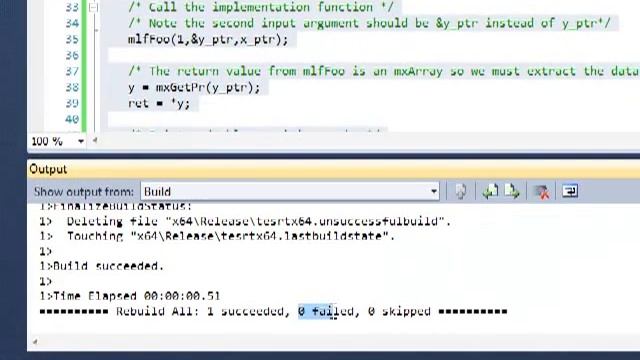Open the 100 % zoom dropdown
This screenshot has width=640, height=360.
[x=81, y=142]
